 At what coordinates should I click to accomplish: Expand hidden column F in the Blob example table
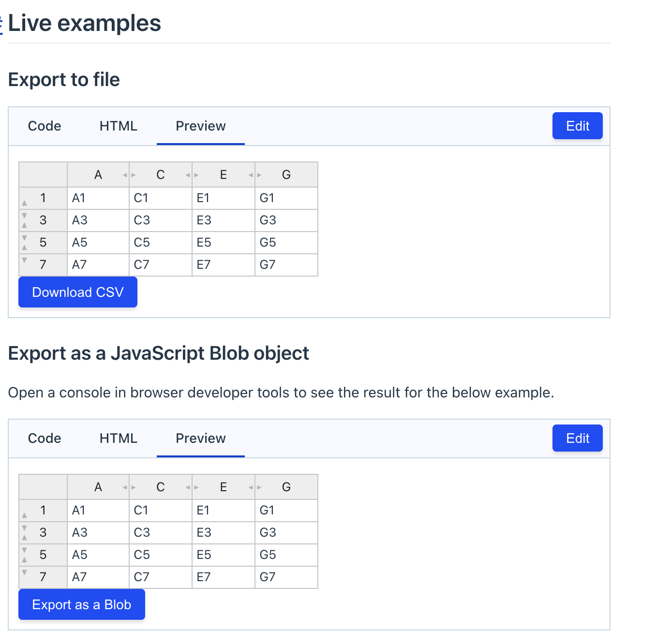pos(255,487)
